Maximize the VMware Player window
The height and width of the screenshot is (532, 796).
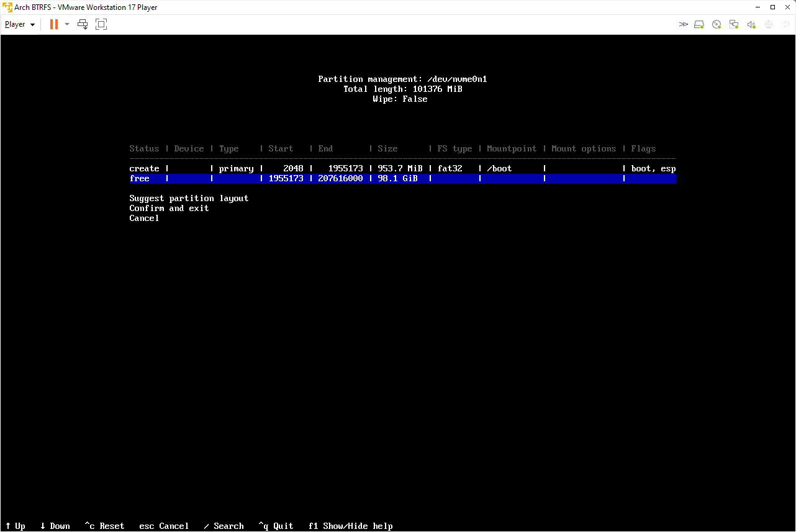pyautogui.click(x=772, y=7)
